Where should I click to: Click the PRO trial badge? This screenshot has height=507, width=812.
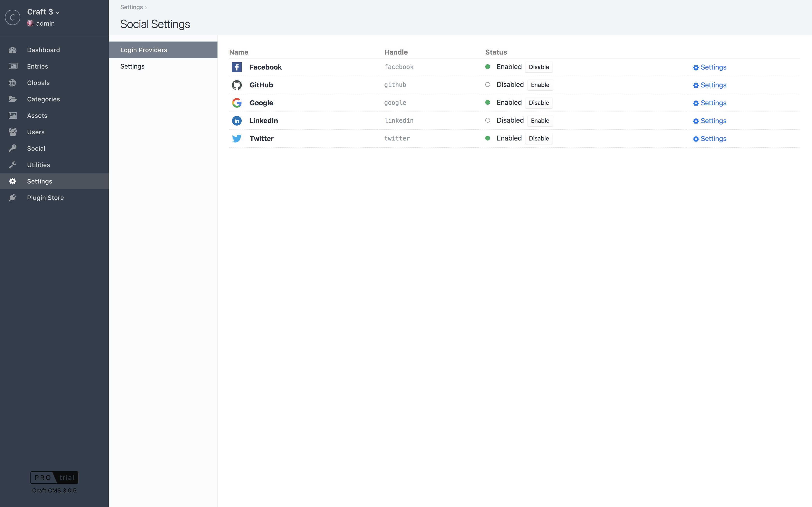coord(54,477)
